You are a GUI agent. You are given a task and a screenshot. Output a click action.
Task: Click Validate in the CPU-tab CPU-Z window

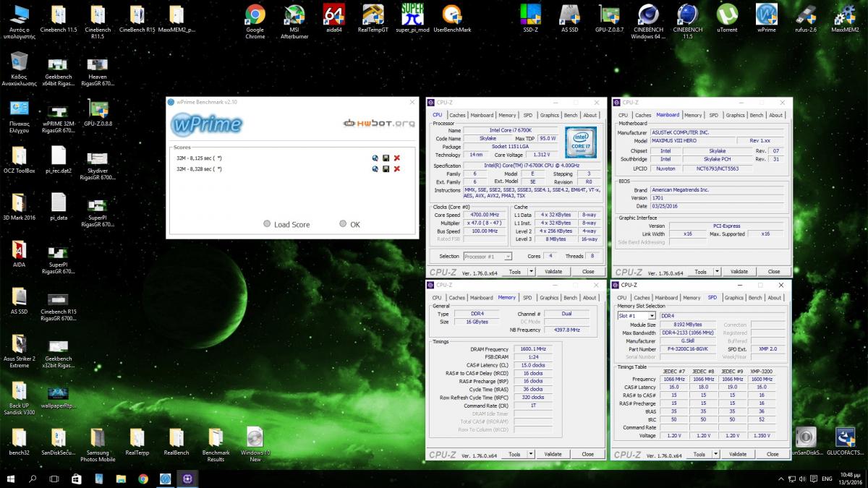[553, 272]
